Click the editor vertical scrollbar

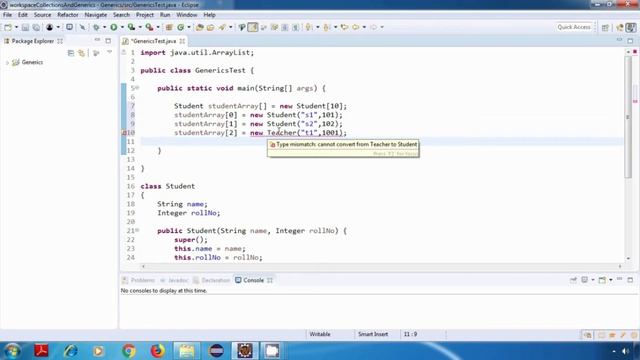(628, 116)
